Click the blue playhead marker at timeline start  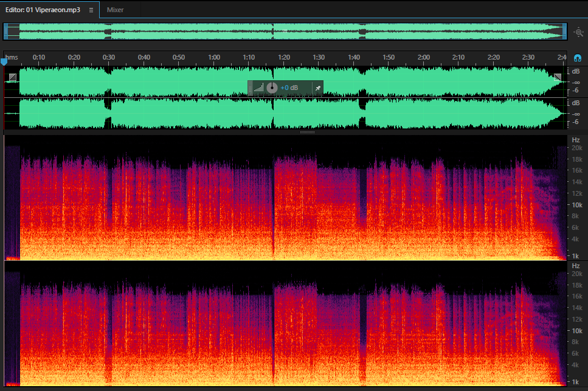pyautogui.click(x=4, y=61)
